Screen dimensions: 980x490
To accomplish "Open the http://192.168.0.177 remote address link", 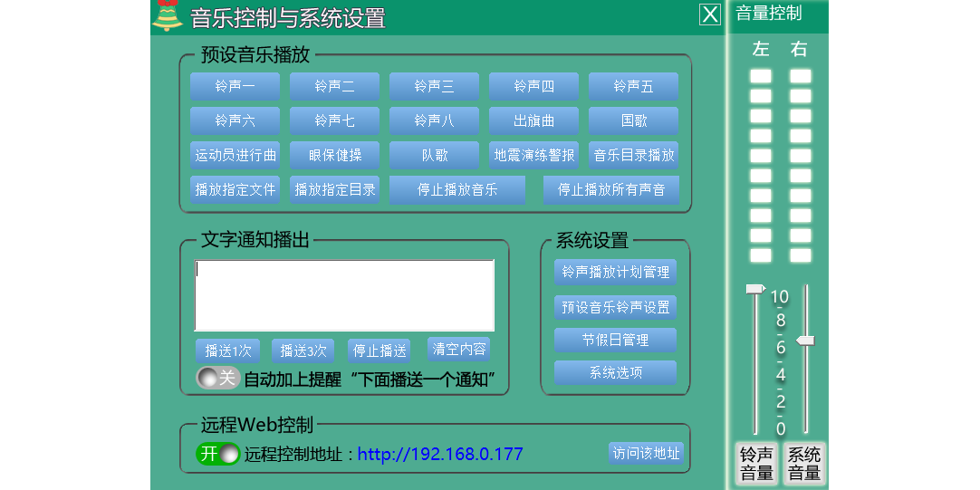I will coord(440,454).
